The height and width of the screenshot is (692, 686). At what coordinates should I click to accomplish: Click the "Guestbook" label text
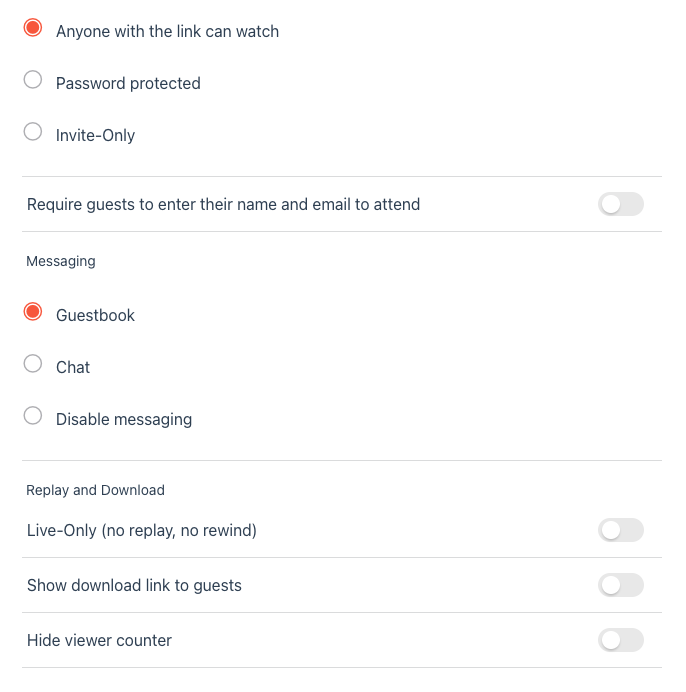click(95, 315)
